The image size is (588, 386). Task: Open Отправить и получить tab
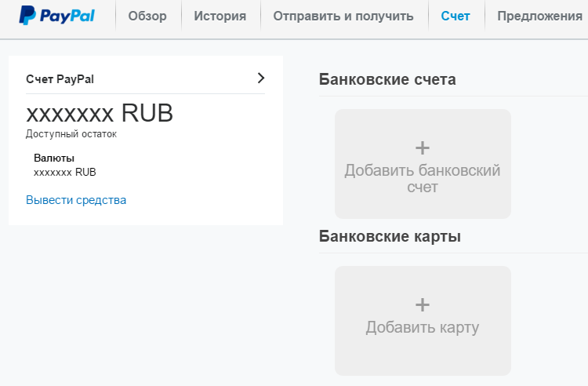pyautogui.click(x=343, y=16)
